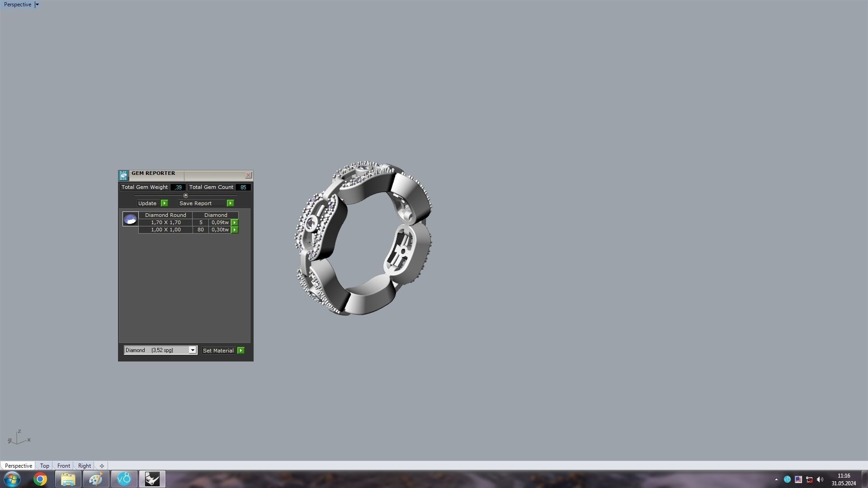Open the v8 application in the taskbar

(124, 479)
